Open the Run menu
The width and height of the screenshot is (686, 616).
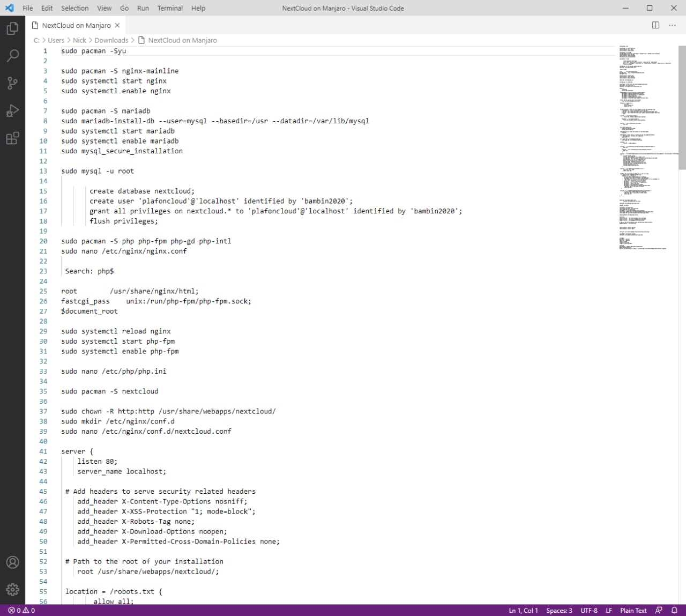pyautogui.click(x=143, y=8)
